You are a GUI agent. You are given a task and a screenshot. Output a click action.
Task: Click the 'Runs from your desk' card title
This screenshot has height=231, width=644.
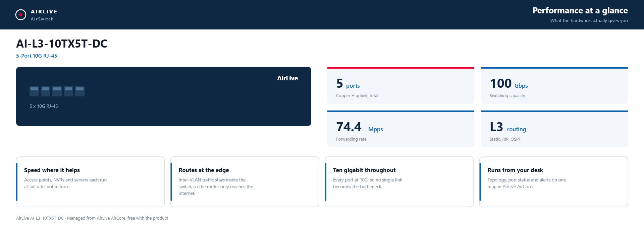(x=515, y=170)
